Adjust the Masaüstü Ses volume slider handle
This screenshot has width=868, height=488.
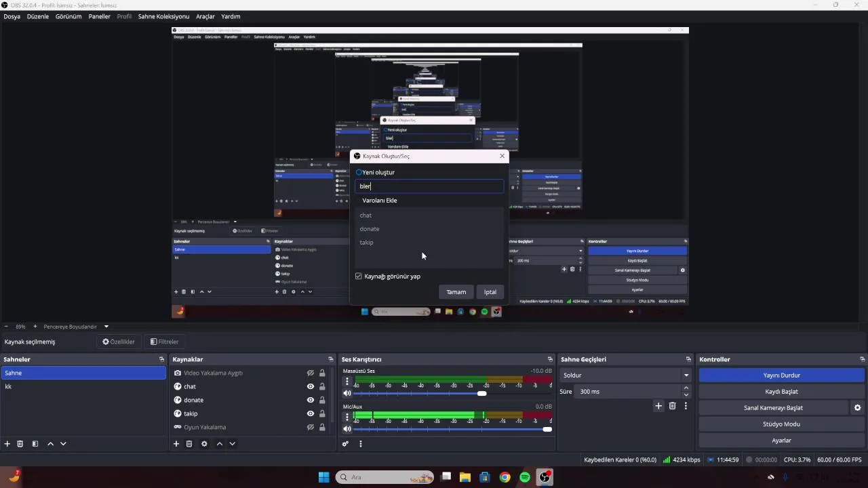pyautogui.click(x=482, y=393)
